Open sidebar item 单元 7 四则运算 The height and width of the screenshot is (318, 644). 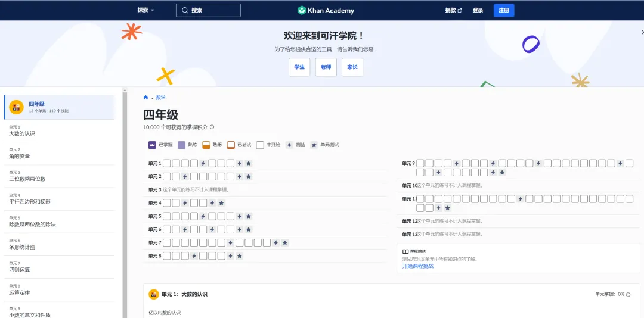pos(60,267)
